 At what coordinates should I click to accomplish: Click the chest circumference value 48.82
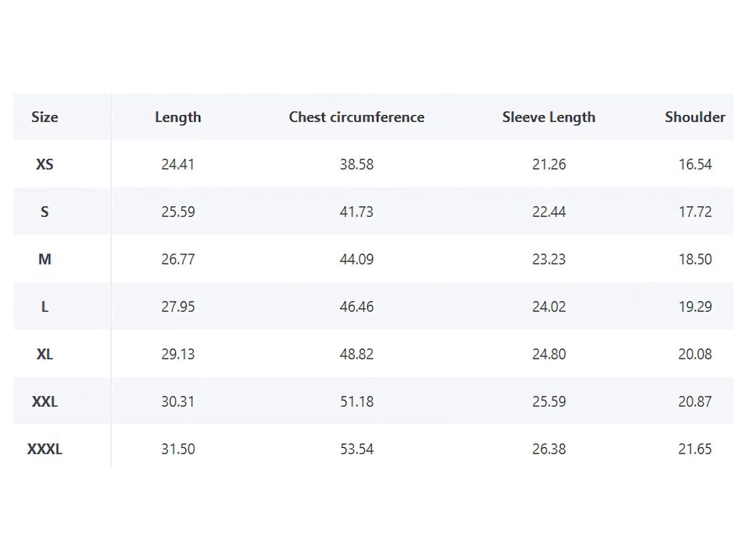pyautogui.click(x=356, y=355)
